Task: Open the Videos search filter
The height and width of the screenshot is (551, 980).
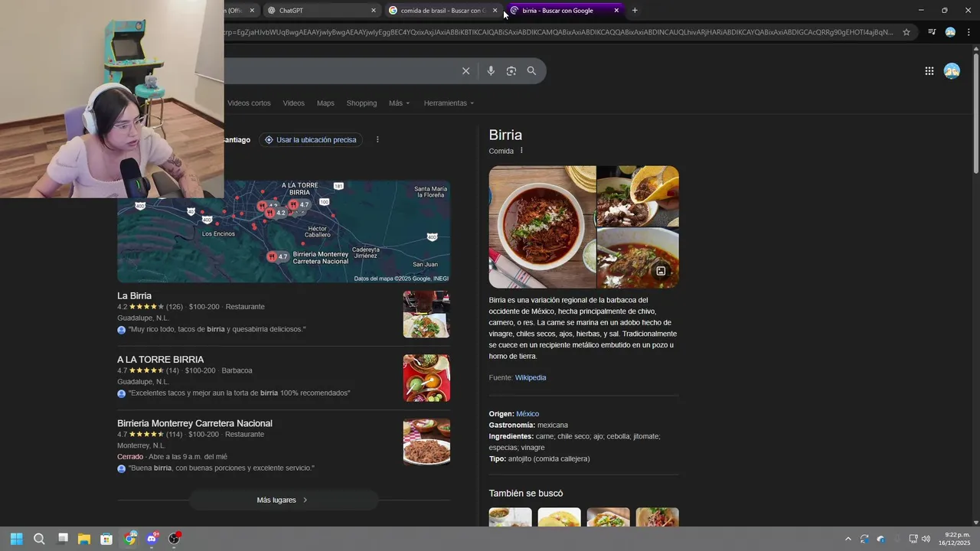Action: tap(293, 103)
